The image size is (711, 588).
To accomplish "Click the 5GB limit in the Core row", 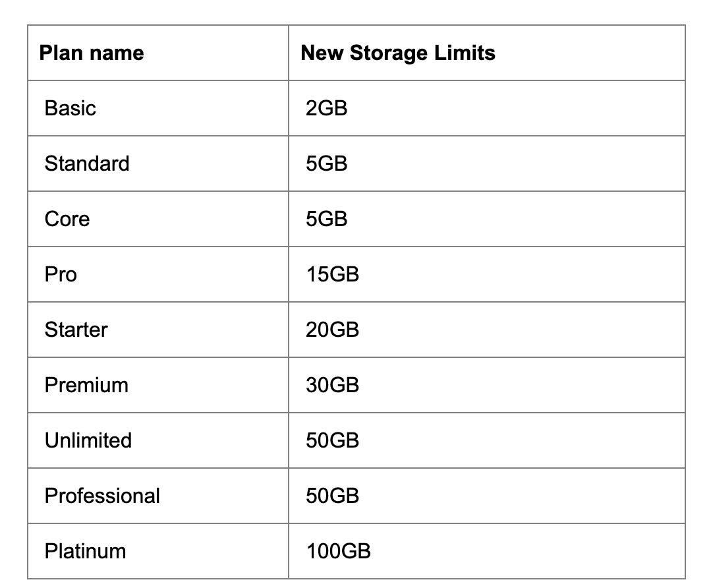I will [326, 219].
